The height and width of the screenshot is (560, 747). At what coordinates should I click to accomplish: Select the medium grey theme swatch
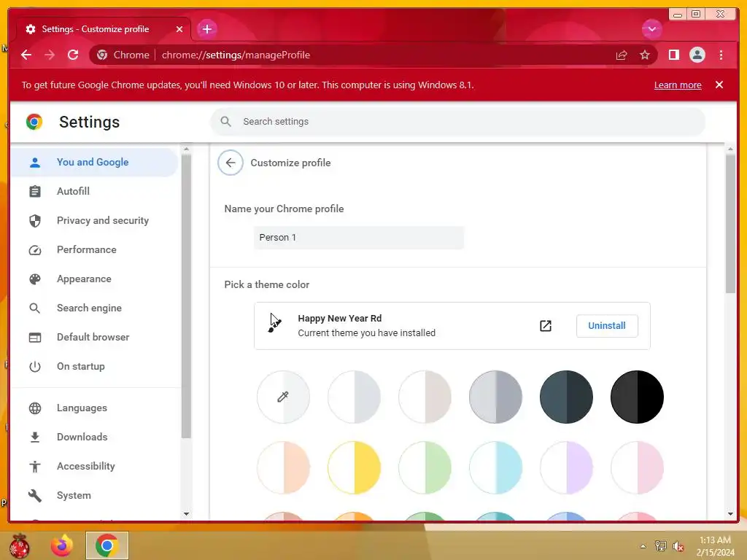click(x=495, y=397)
